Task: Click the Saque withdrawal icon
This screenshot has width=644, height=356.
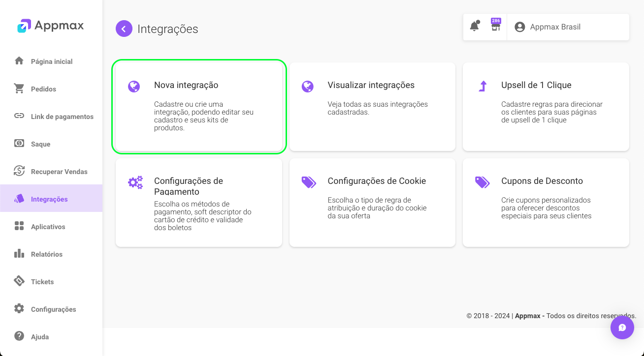Action: click(19, 144)
